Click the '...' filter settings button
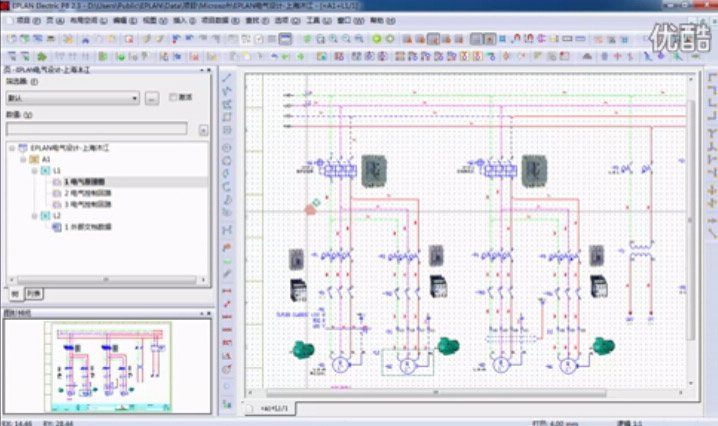The image size is (718, 426). 152,98
